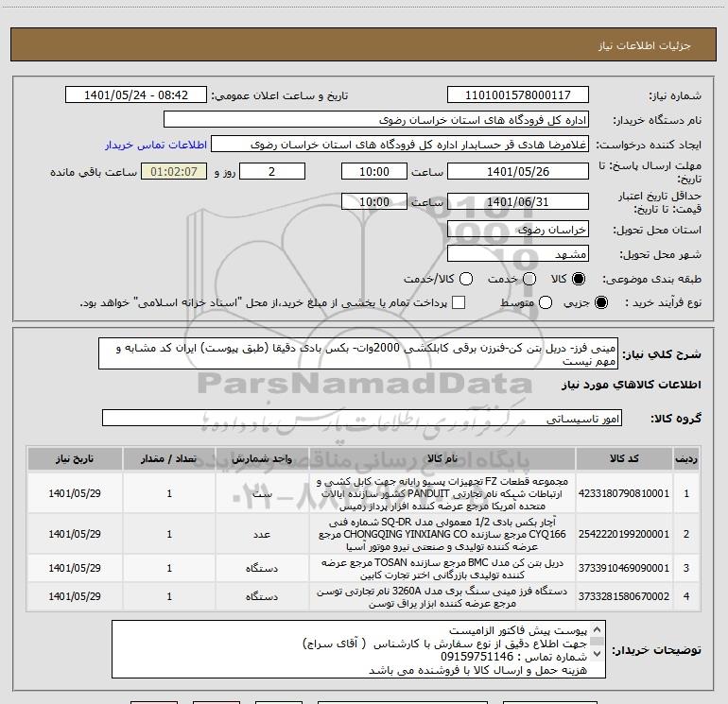This screenshot has height=704, width=728.
Task: Click the announcement date field 1401/05/24 - 08:42
Action: tap(136, 95)
